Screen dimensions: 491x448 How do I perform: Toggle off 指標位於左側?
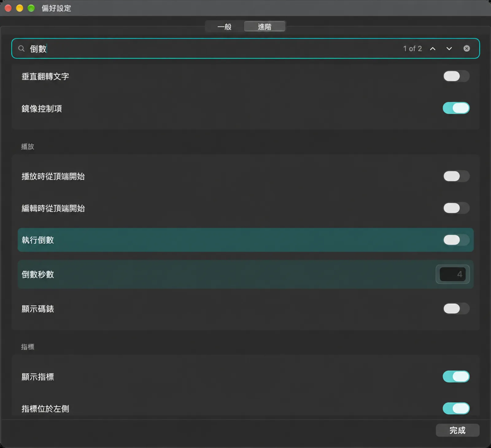coord(456,408)
